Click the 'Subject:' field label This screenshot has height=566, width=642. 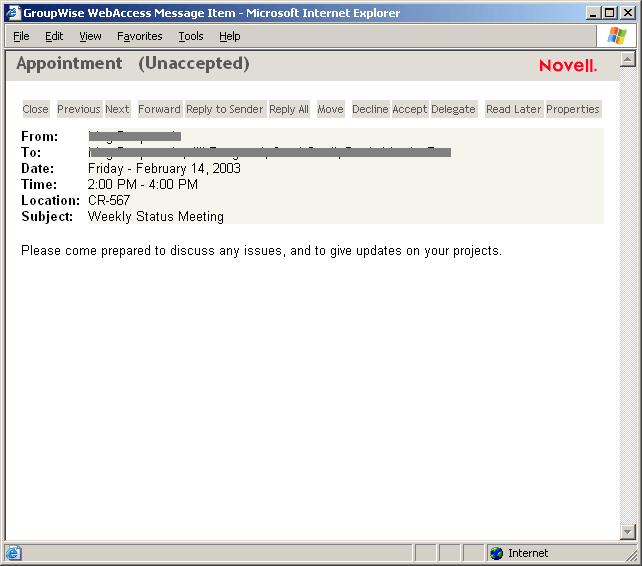click(x=47, y=216)
